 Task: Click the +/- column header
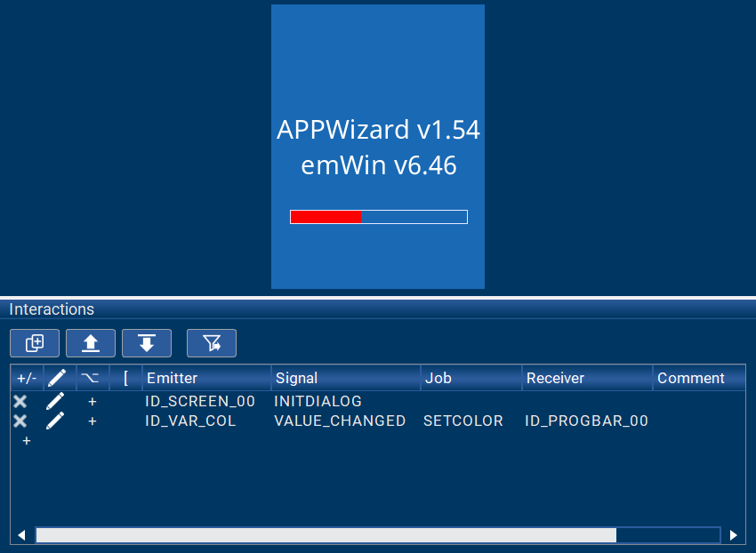tap(27, 378)
